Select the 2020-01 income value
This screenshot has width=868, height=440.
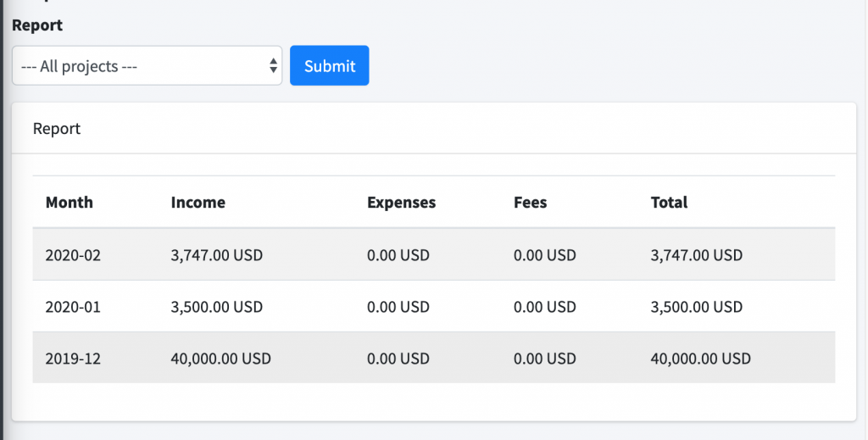coord(216,307)
